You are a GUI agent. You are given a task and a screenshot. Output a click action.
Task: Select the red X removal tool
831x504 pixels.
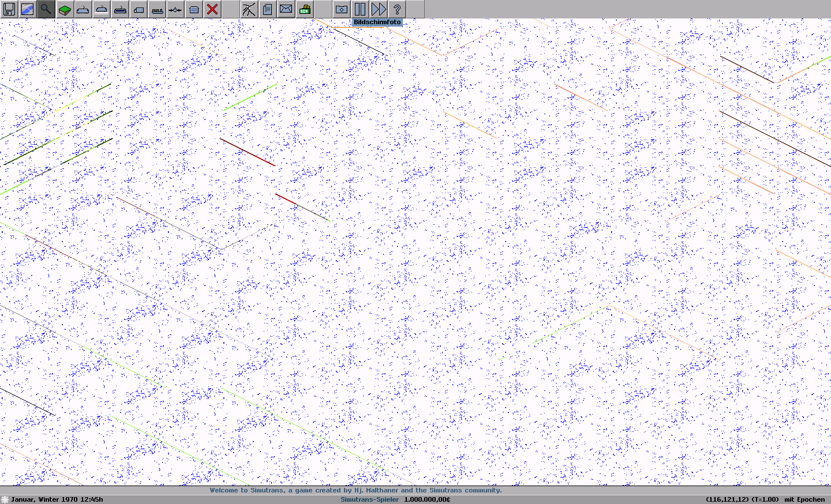coord(212,9)
